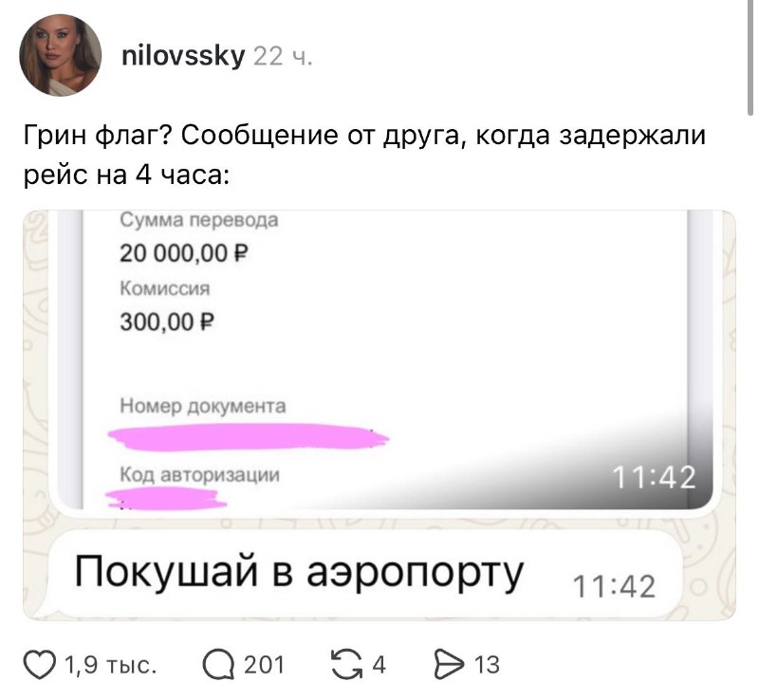Tap the 11:42 timestamp on the receipt image

pyautogui.click(x=655, y=478)
